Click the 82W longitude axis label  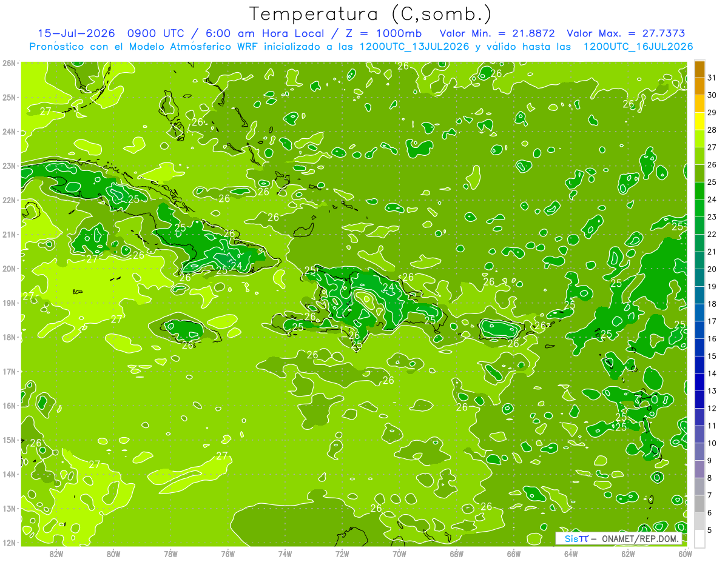56,554
